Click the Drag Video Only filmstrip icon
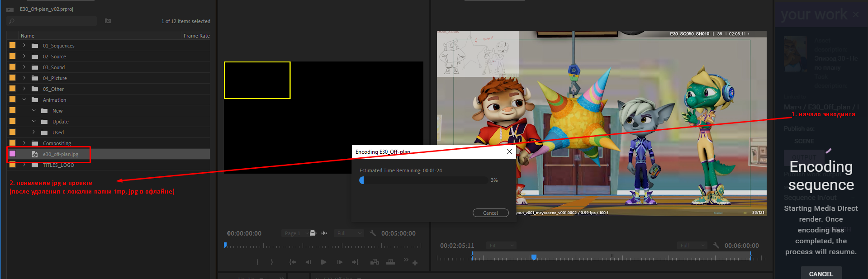The width and height of the screenshot is (868, 279). [313, 233]
